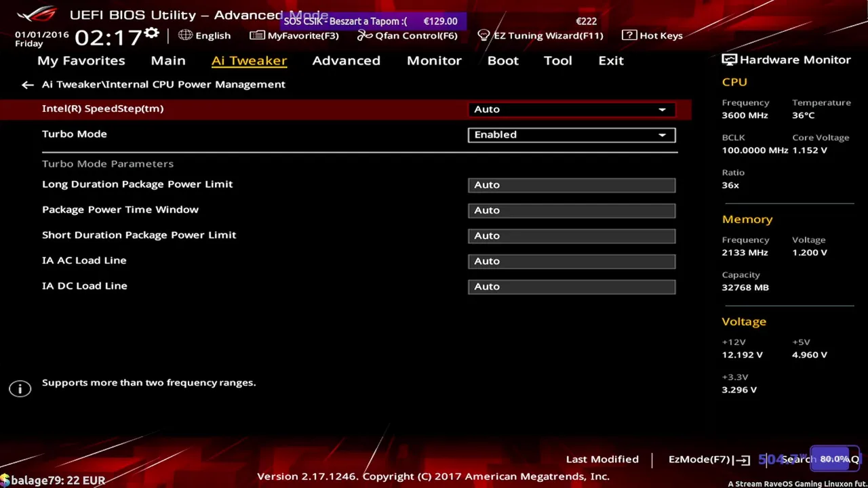The image size is (868, 488).
Task: Click memory frequency 2133 MHz value
Action: 745,252
